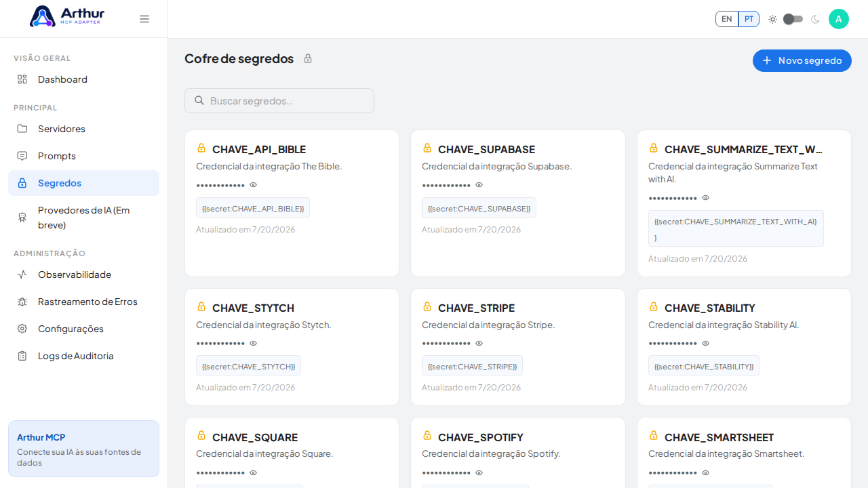
Task: Reveal CHAVE_API_BIBLE secret value with eye
Action: point(254,184)
